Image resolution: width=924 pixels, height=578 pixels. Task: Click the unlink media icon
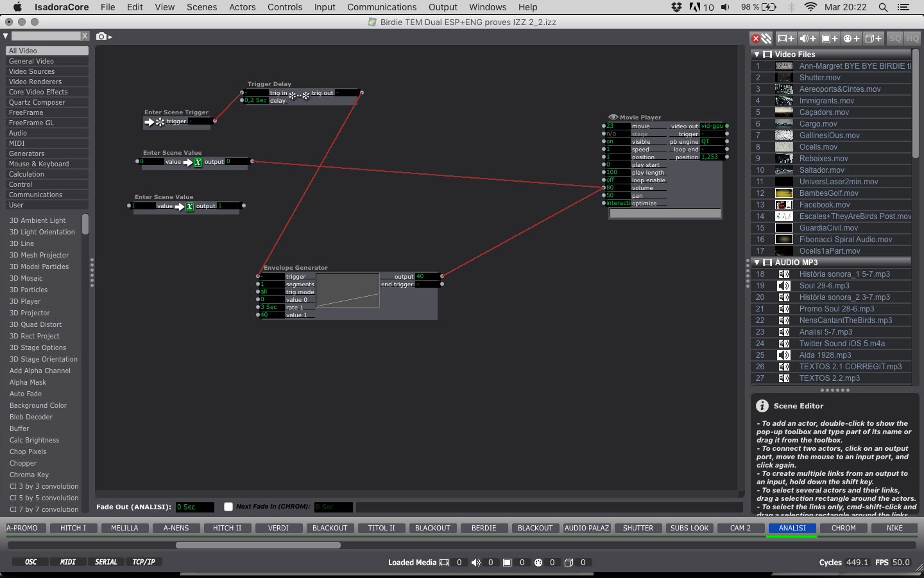click(x=766, y=39)
